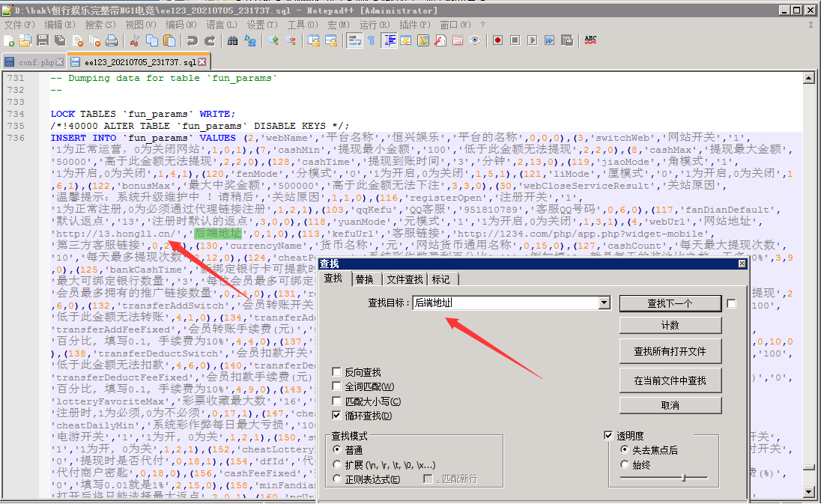Close the ee123_20210705_231737.sql tab

point(202,61)
